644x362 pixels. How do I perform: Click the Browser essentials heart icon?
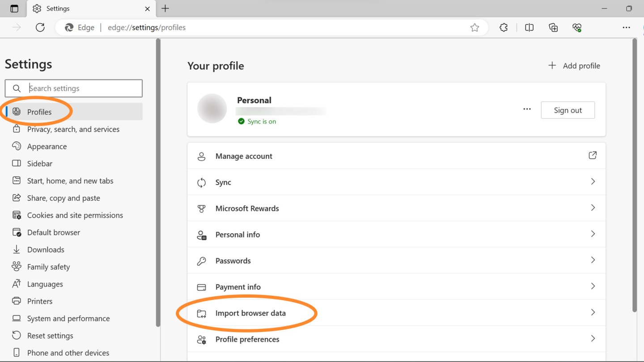[577, 27]
